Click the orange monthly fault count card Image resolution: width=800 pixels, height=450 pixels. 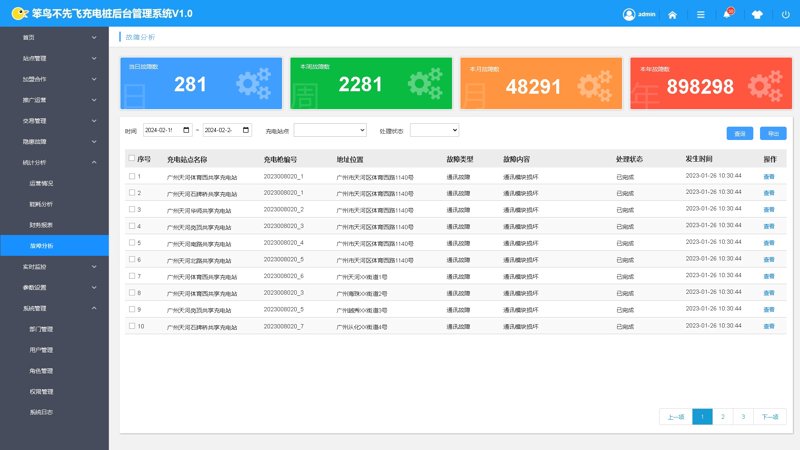coord(541,83)
